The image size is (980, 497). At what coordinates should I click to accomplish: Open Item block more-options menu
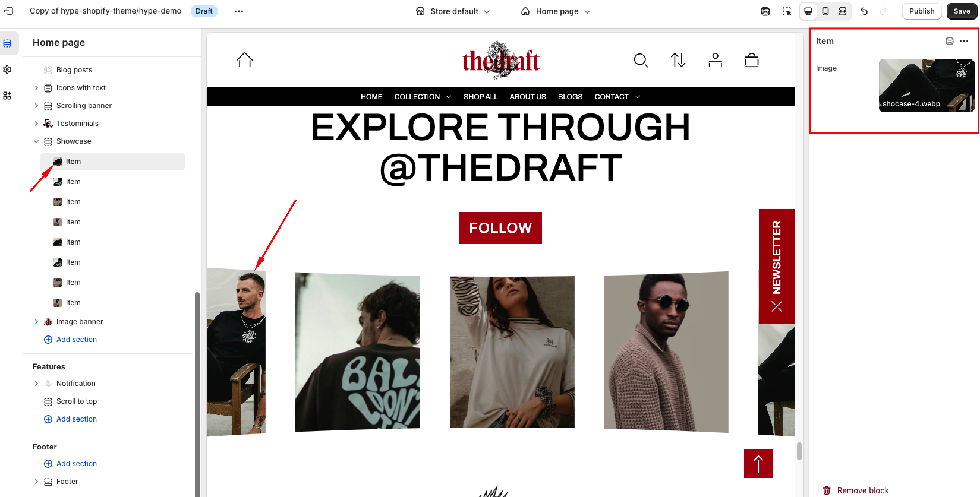964,41
